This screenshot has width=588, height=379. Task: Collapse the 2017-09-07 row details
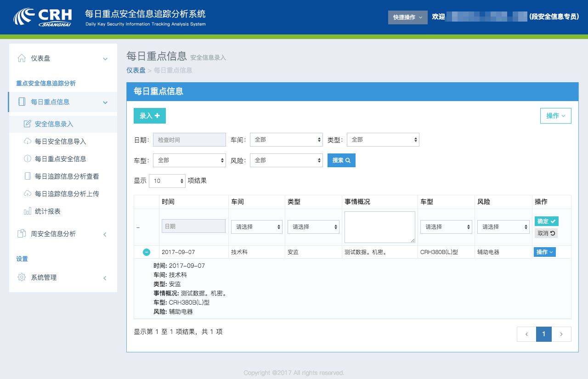(x=147, y=252)
